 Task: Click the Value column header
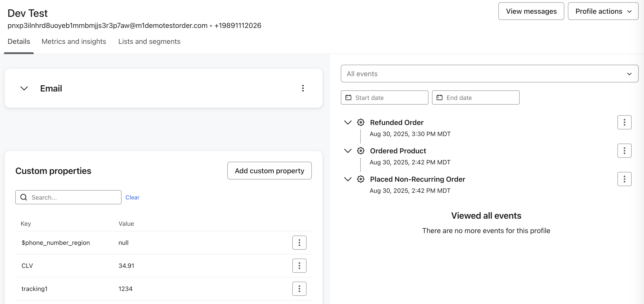pyautogui.click(x=126, y=223)
